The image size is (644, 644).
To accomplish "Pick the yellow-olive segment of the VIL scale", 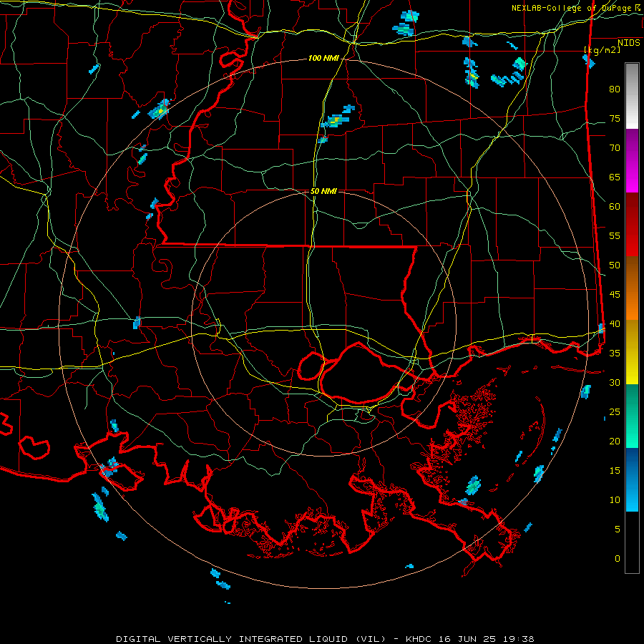I will 632,352.
